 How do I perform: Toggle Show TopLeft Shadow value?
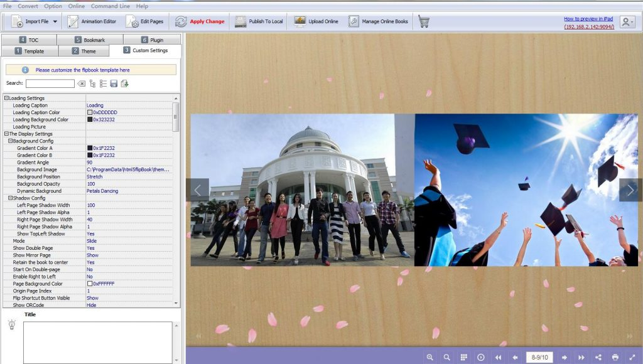pos(90,233)
